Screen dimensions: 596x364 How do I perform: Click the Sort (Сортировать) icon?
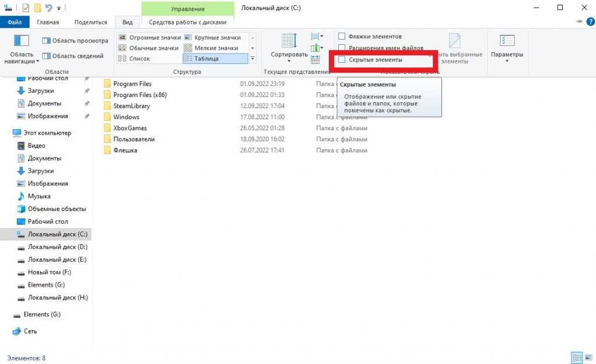coord(289,47)
